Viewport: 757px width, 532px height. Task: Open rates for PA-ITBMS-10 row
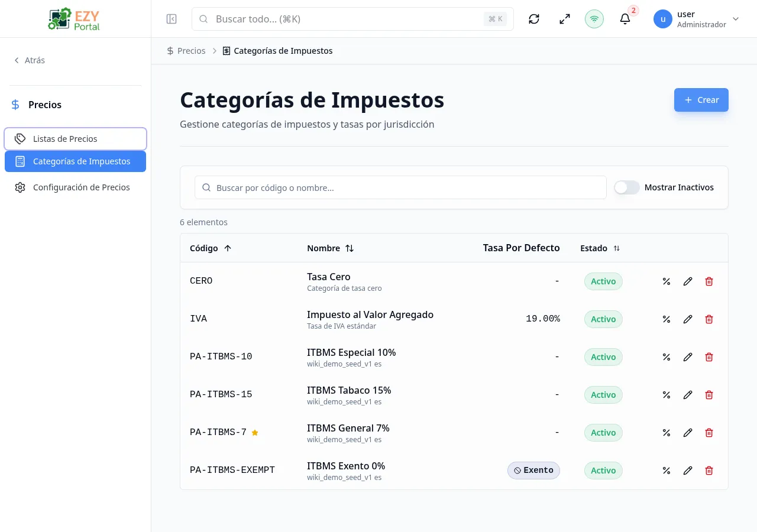(667, 357)
